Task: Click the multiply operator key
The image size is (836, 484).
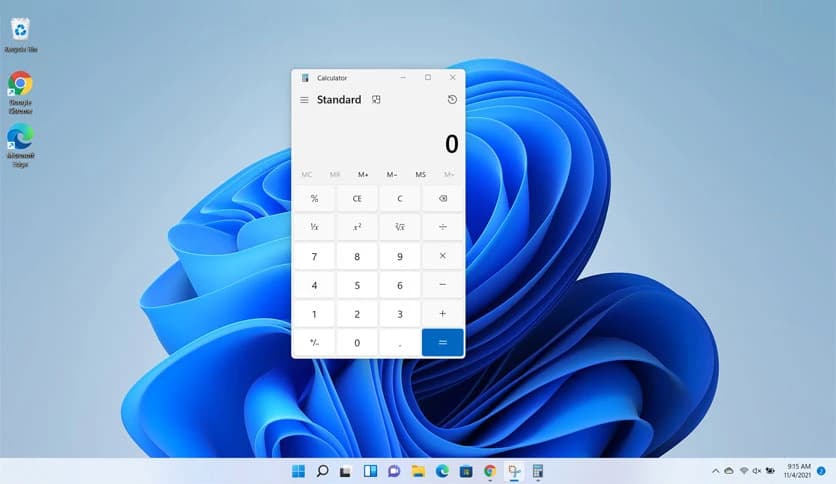Action: click(443, 256)
